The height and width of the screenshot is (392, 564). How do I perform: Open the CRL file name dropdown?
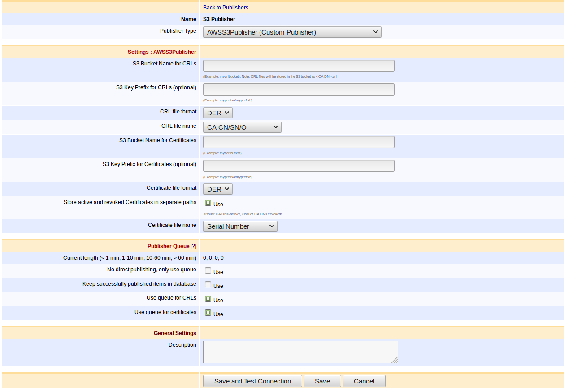click(x=242, y=127)
